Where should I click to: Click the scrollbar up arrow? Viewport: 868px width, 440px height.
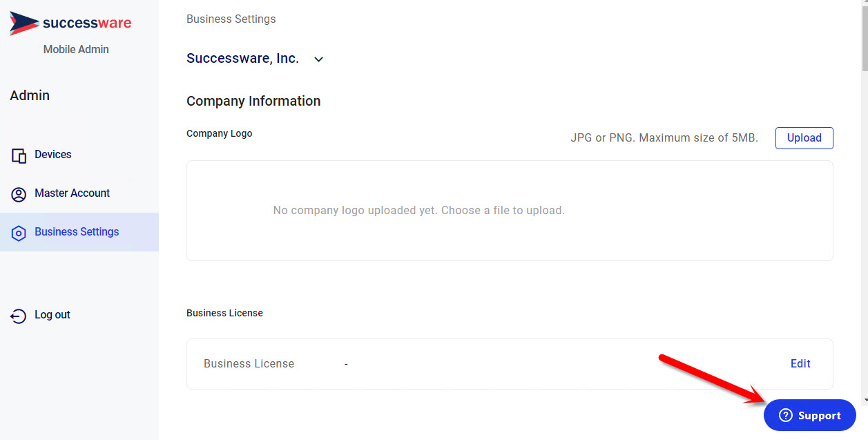[864, 3]
